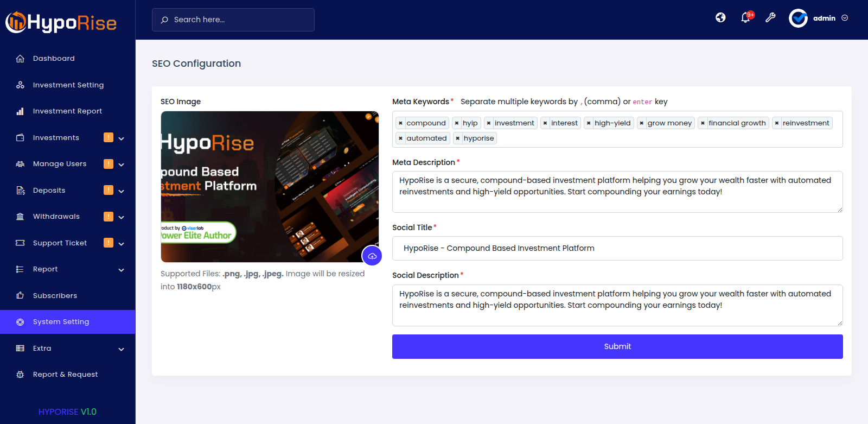This screenshot has width=868, height=424.
Task: Click the Support Ticket icon
Action: (x=20, y=243)
